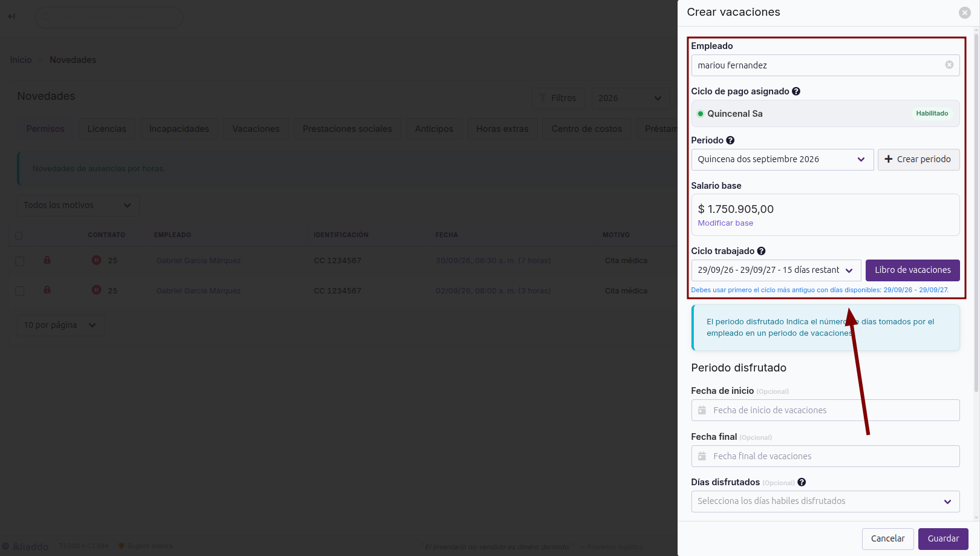Switch to the Vacaciones tab
The image size is (980, 556).
coord(256,129)
